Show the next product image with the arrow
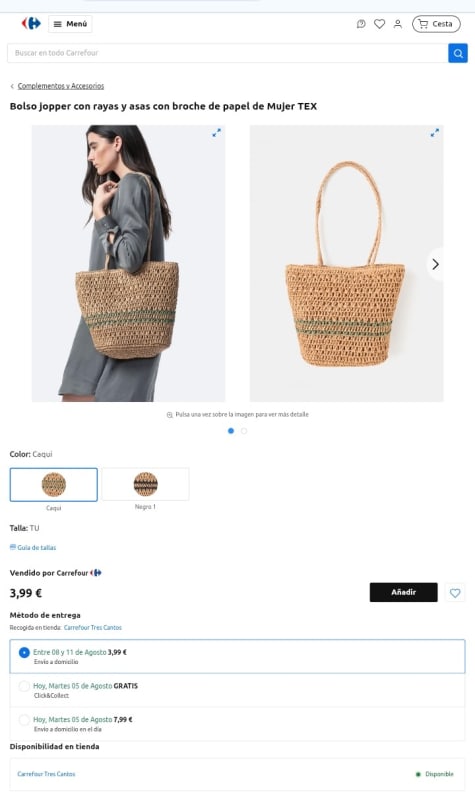475x800 pixels. coord(435,264)
